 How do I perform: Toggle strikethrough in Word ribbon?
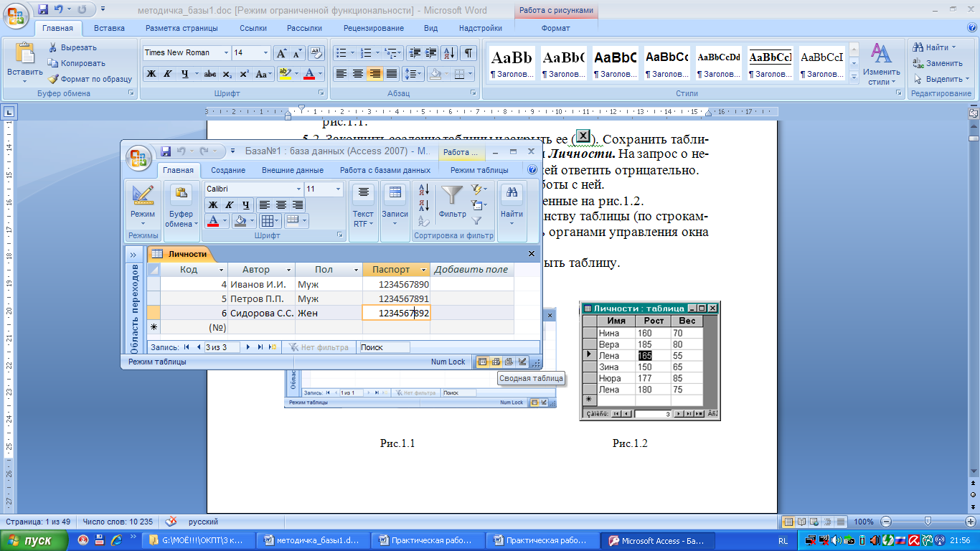click(x=210, y=74)
